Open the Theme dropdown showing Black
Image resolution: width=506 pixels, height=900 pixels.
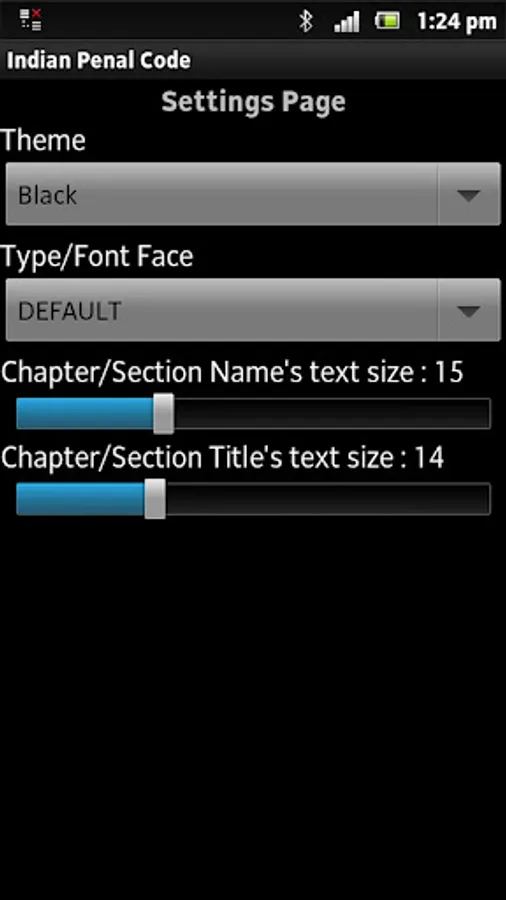[253, 194]
